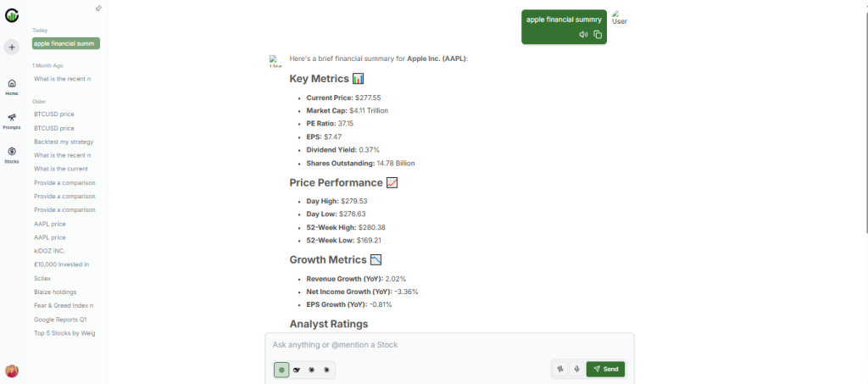Viewport: 868px width, 384px height.
Task: Copy the user message text
Action: coord(598,35)
